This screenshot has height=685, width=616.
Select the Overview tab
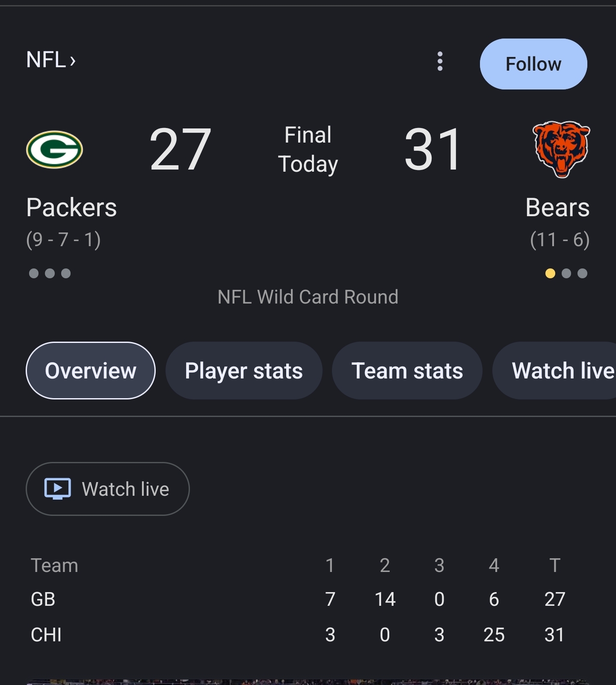tap(91, 370)
